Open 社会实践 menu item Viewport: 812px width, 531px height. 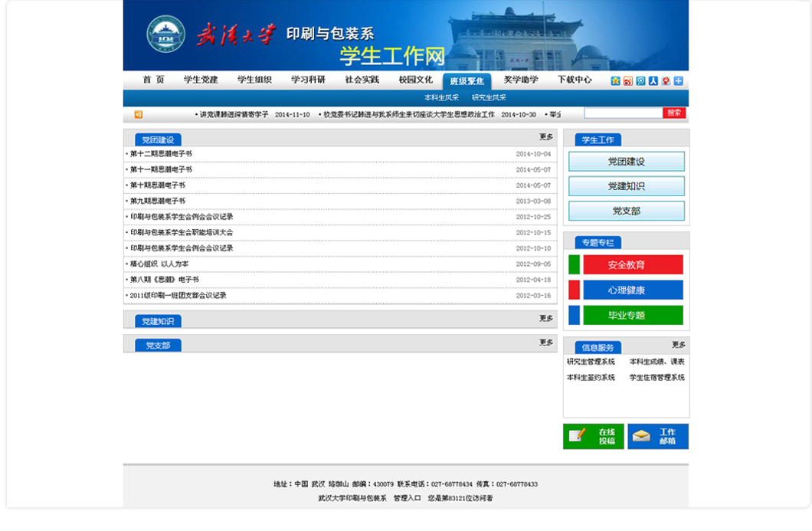pos(362,80)
